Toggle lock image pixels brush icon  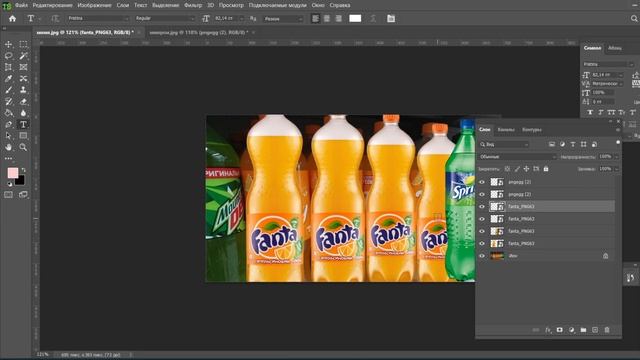517,169
